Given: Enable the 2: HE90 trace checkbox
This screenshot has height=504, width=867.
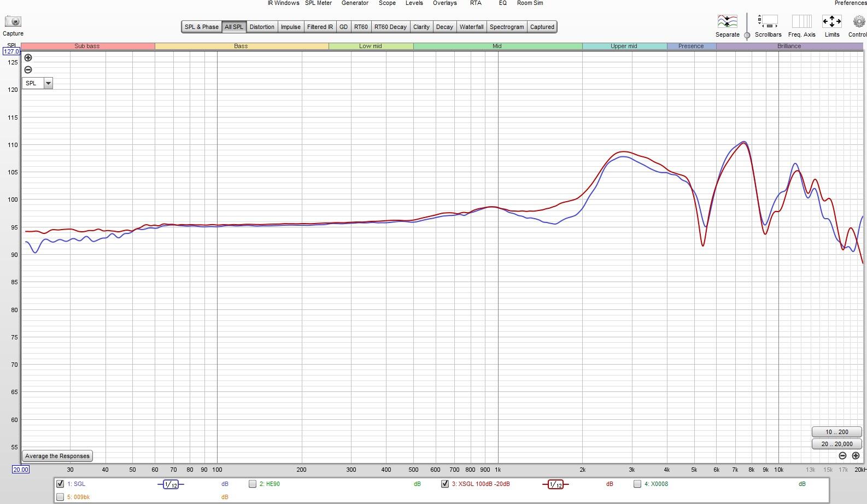Looking at the screenshot, I should tap(253, 484).
